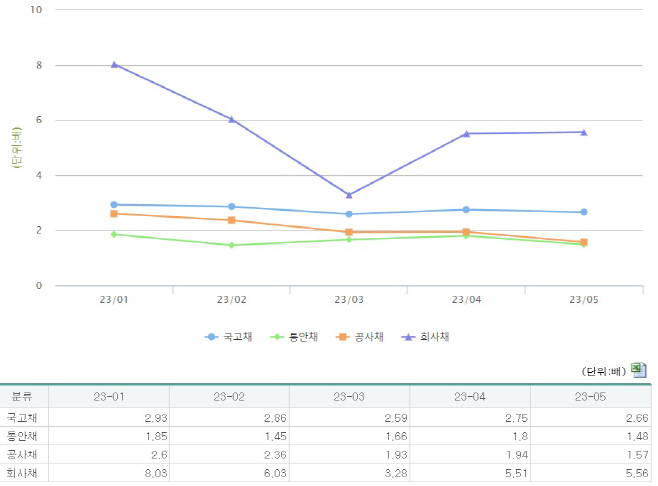Click the 8.03 value cell
This screenshot has width=658, height=486.
pyautogui.click(x=109, y=473)
